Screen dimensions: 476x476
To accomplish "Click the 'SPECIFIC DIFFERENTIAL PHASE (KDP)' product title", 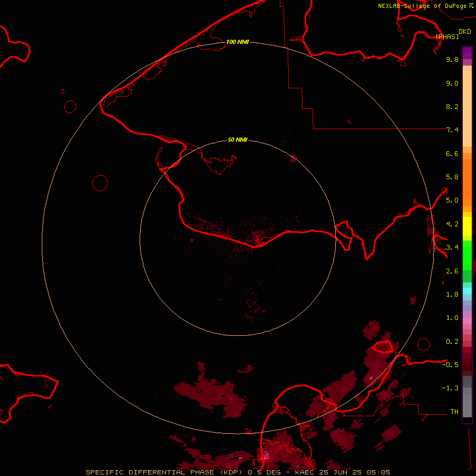I will [x=165, y=472].
